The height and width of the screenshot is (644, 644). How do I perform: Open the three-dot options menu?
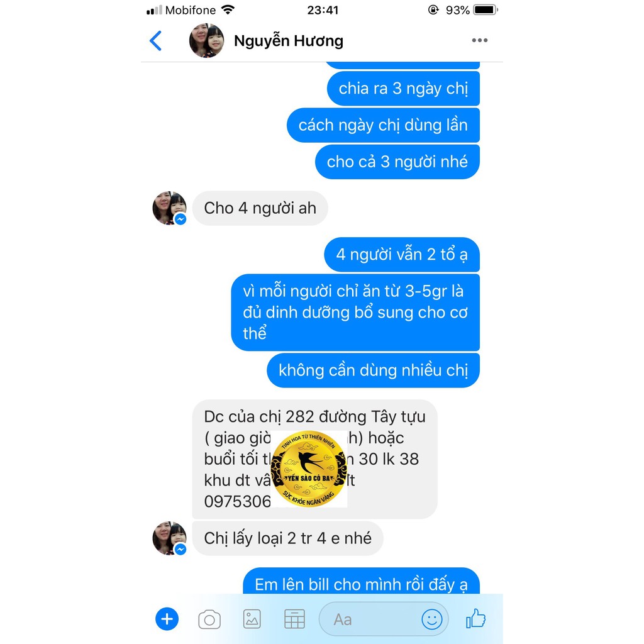tap(479, 40)
